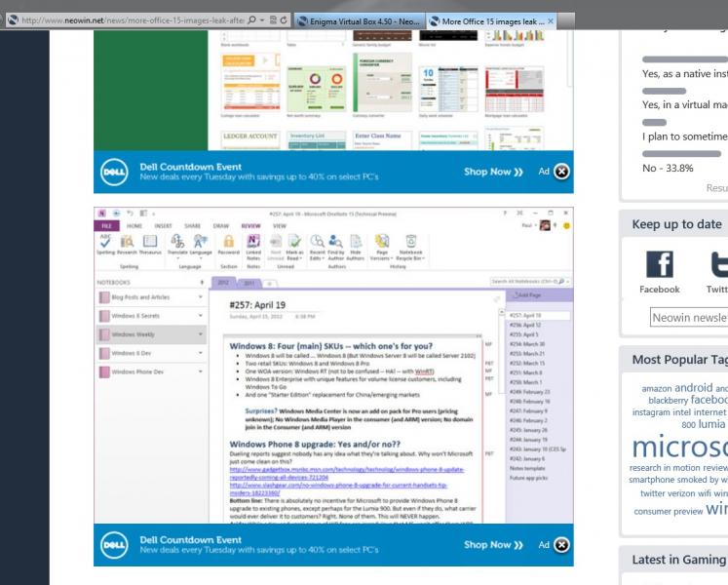728x585 pixels.
Task: Click the Inventory List template thumbnail
Action: pos(316,139)
